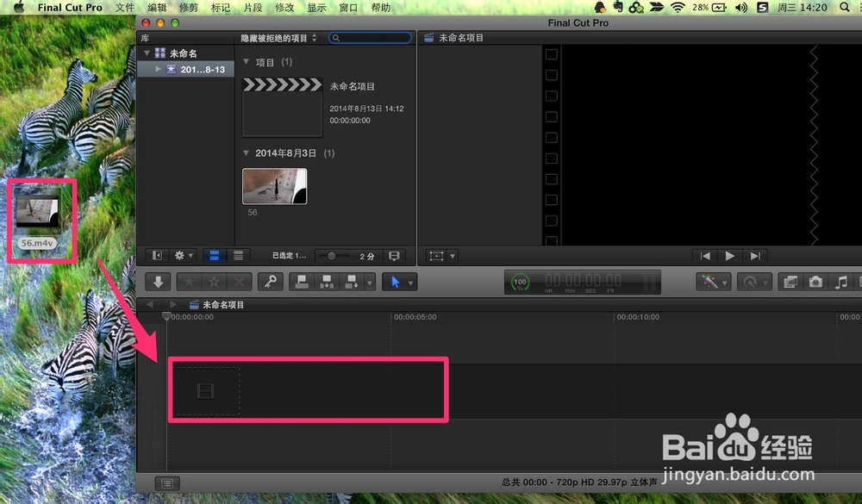Click the browser search field
The width and height of the screenshot is (862, 504).
point(370,38)
